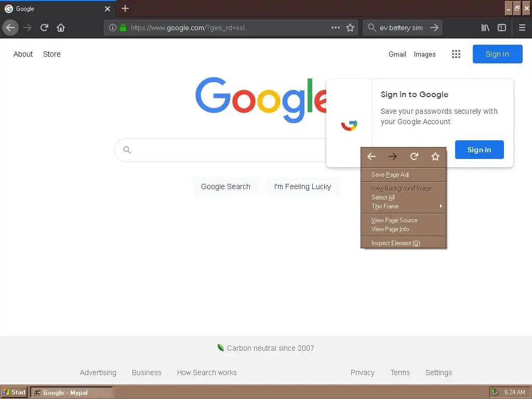The width and height of the screenshot is (532, 399).
Task: Expand the This Frame submenu
Action: click(403, 206)
